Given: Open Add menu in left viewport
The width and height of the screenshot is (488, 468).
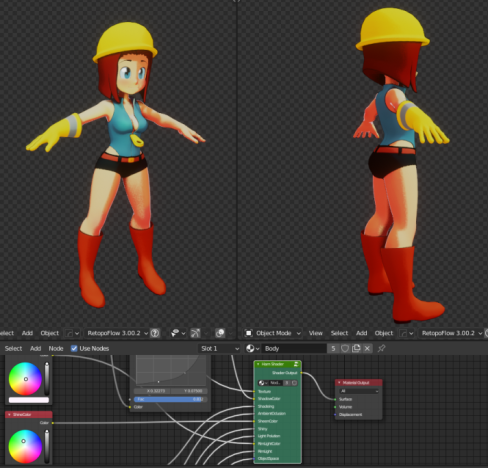Looking at the screenshot, I should tap(27, 333).
